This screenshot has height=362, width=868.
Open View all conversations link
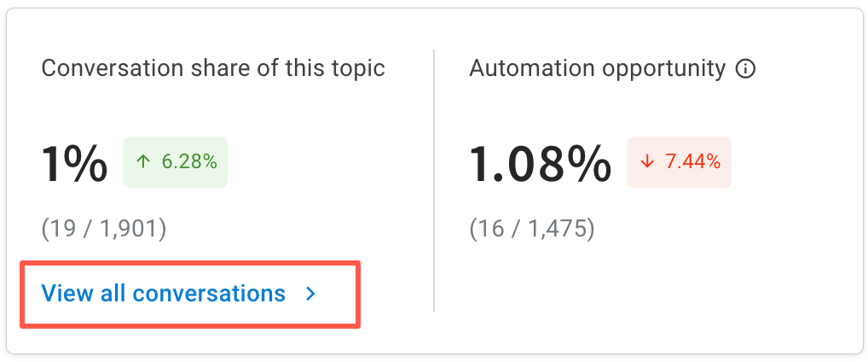point(179,293)
